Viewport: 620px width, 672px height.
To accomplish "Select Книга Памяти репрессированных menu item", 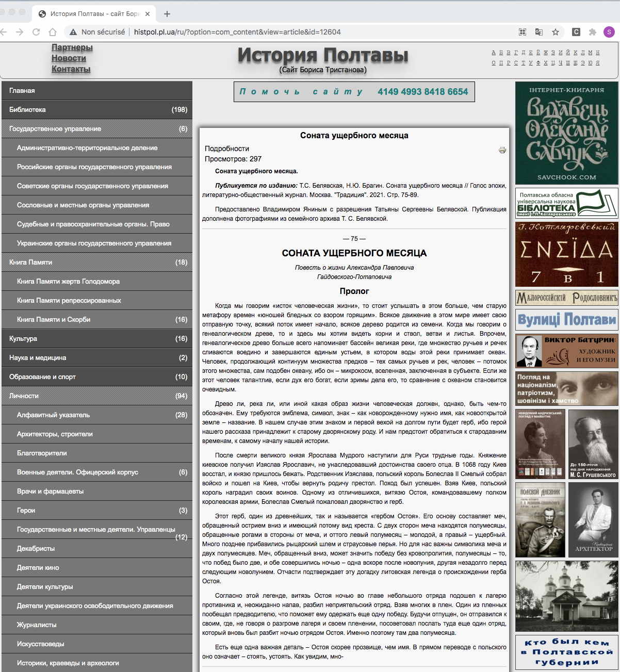I will coord(69,301).
